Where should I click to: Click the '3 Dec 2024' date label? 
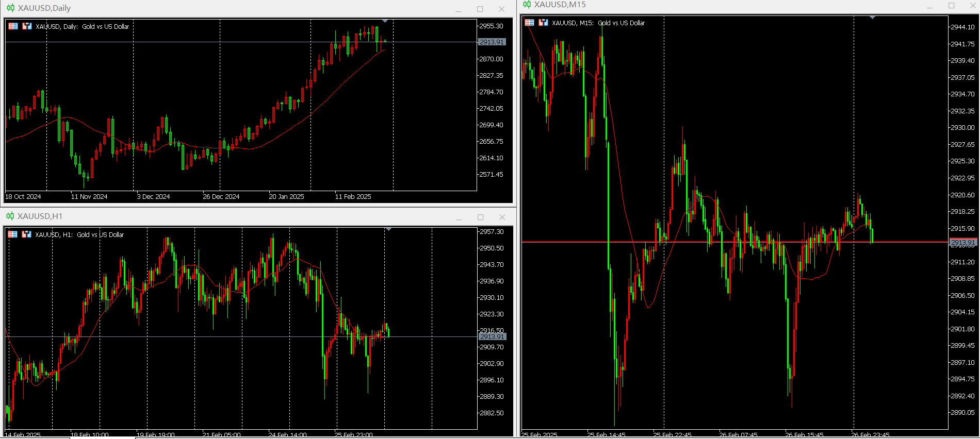pos(153,196)
